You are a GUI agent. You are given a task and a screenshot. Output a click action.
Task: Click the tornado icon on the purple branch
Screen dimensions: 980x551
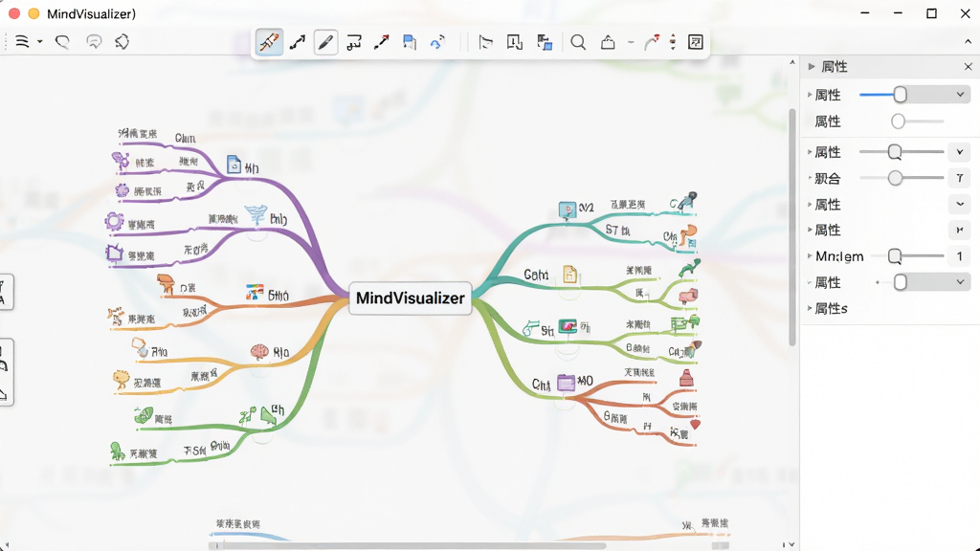click(256, 215)
